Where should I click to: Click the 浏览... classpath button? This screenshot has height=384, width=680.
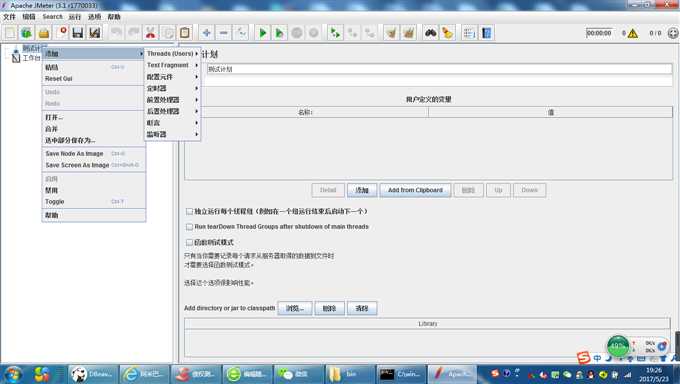tap(294, 309)
